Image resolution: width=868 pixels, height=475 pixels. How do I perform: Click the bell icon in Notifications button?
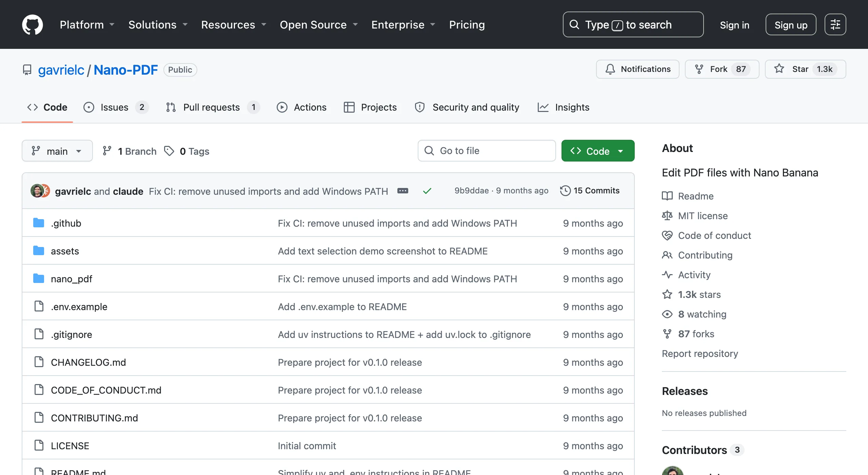coord(610,69)
